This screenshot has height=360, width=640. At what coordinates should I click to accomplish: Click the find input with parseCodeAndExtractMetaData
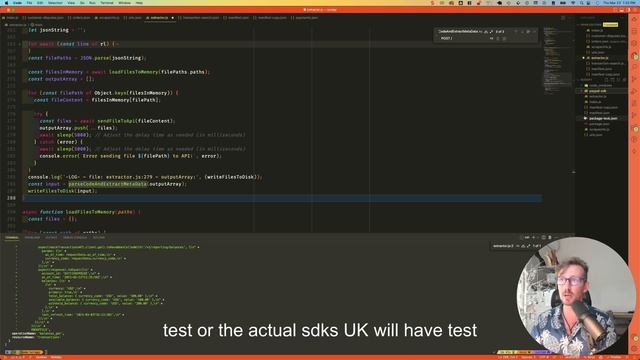click(x=458, y=31)
